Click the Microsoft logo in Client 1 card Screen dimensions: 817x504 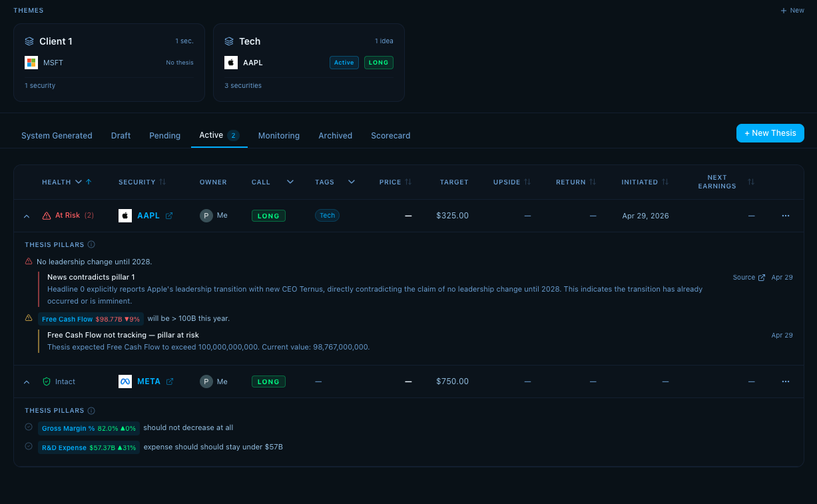click(x=31, y=63)
